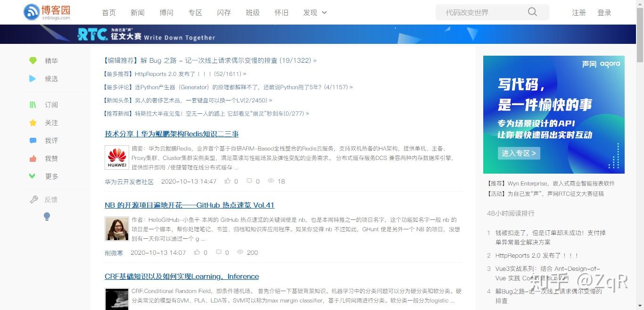Like the NB 开源项目 post via thumbs-up icon
This screenshot has width=644, height=310.
(197, 252)
